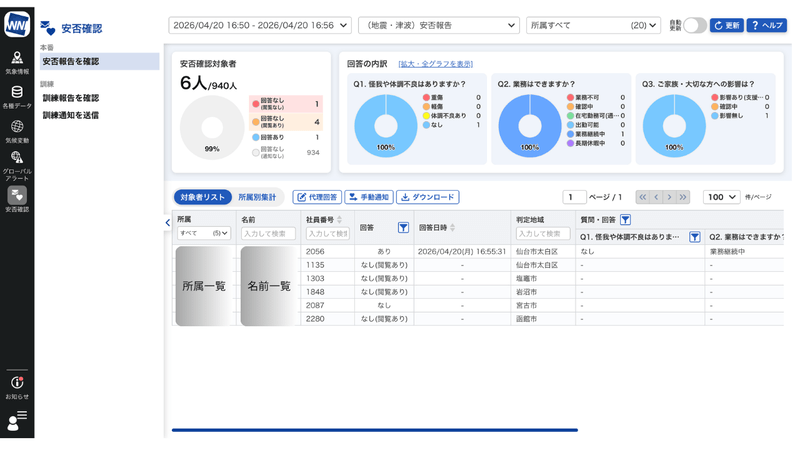Open the user account menu icon
Screen dimensions: 800x450
17,421
